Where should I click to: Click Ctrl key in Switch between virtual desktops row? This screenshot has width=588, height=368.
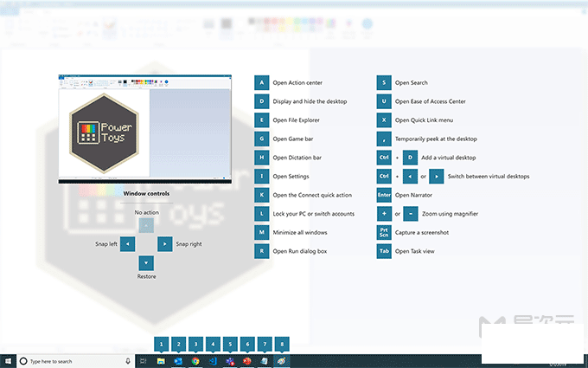(384, 176)
